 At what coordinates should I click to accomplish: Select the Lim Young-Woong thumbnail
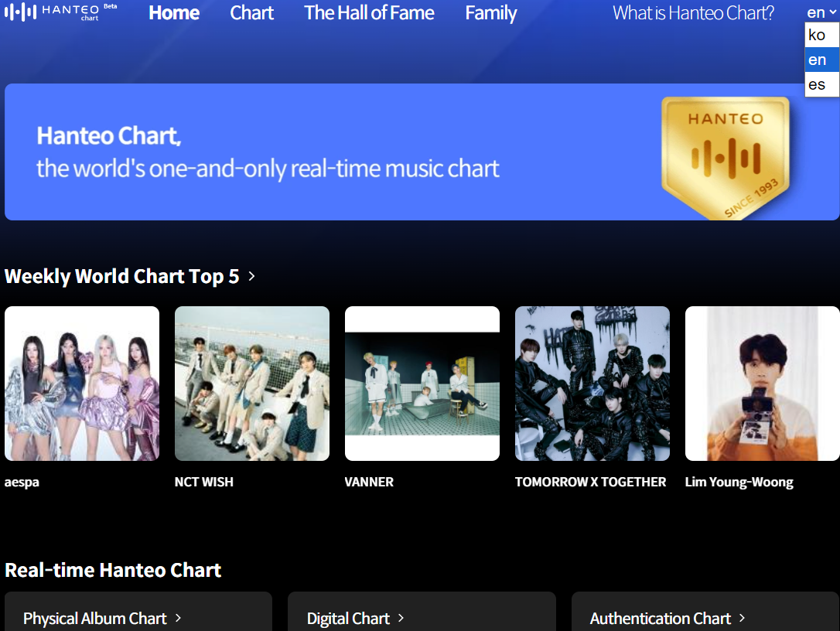click(x=763, y=384)
